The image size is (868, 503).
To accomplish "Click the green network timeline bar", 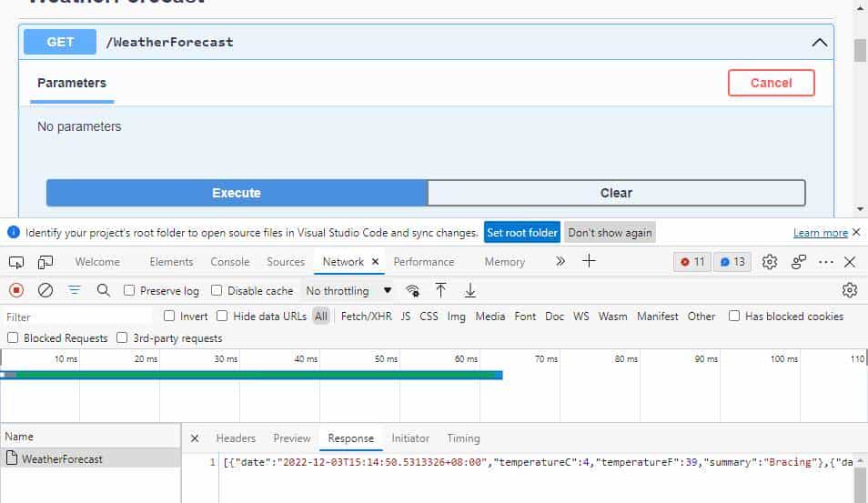I will click(x=252, y=375).
